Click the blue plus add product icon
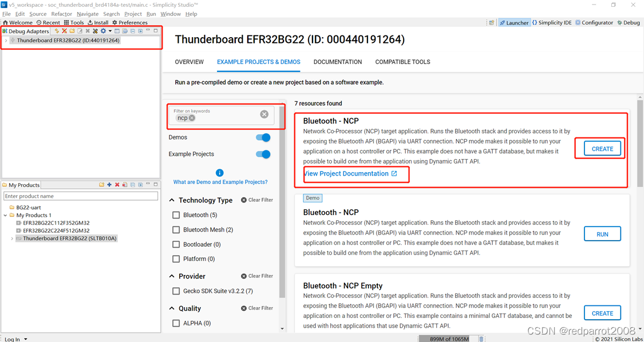Image resolution: width=644 pixels, height=342 pixels. point(109,185)
